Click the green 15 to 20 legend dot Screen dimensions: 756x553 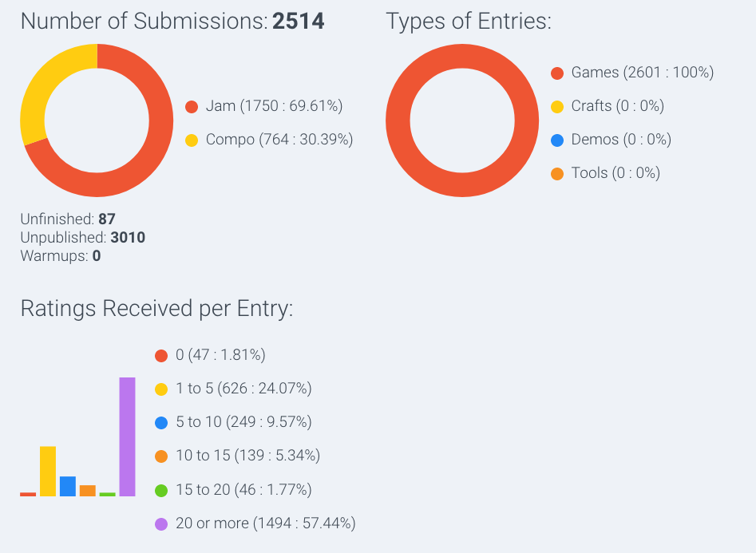point(161,490)
